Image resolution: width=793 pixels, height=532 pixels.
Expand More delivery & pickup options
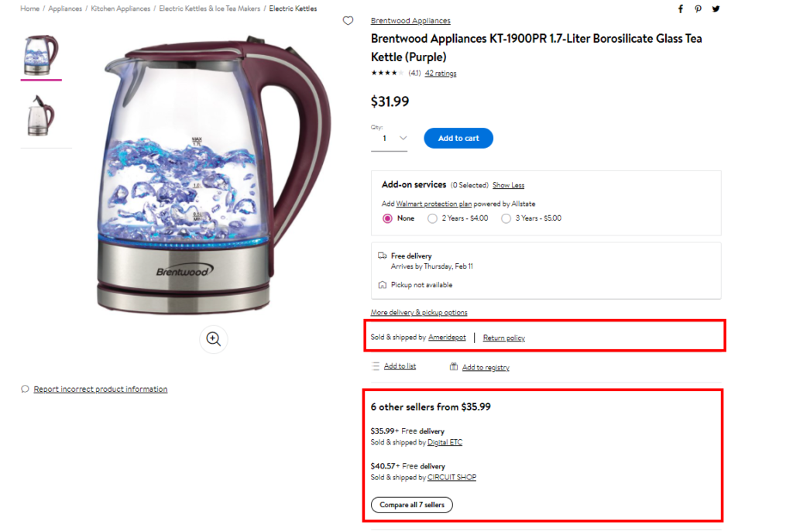coord(419,313)
